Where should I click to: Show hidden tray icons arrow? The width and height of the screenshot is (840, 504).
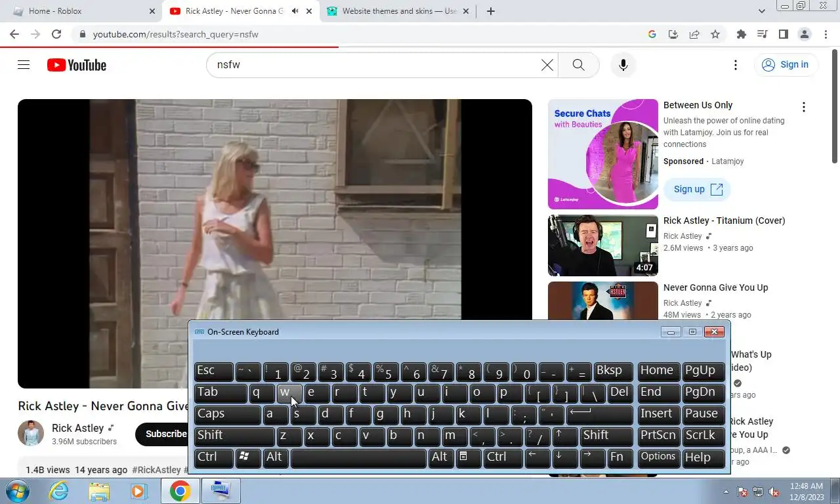pos(726,492)
